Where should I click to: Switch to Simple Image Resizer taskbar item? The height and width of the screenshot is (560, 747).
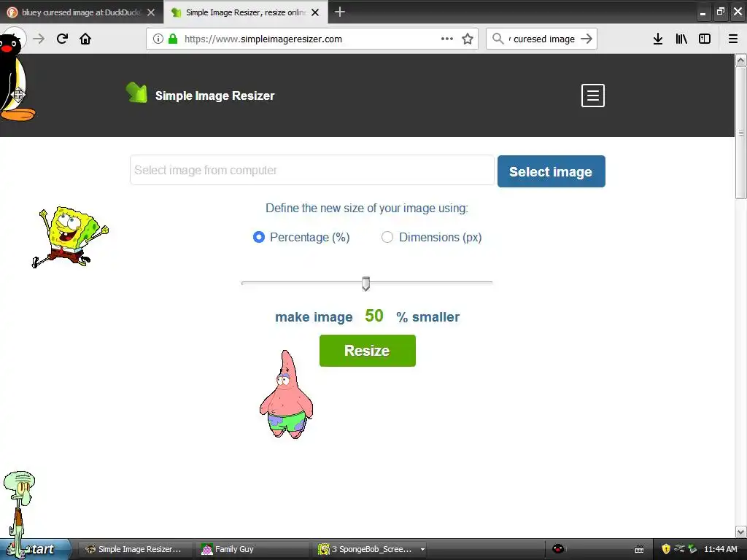click(x=134, y=549)
